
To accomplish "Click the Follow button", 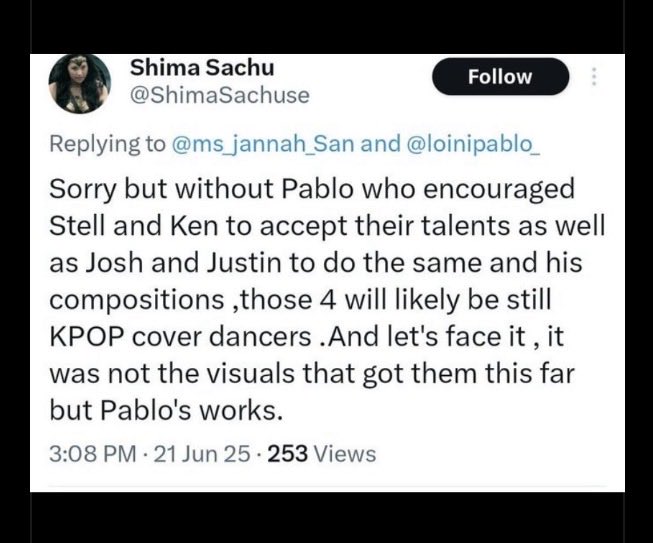I will click(x=500, y=77).
